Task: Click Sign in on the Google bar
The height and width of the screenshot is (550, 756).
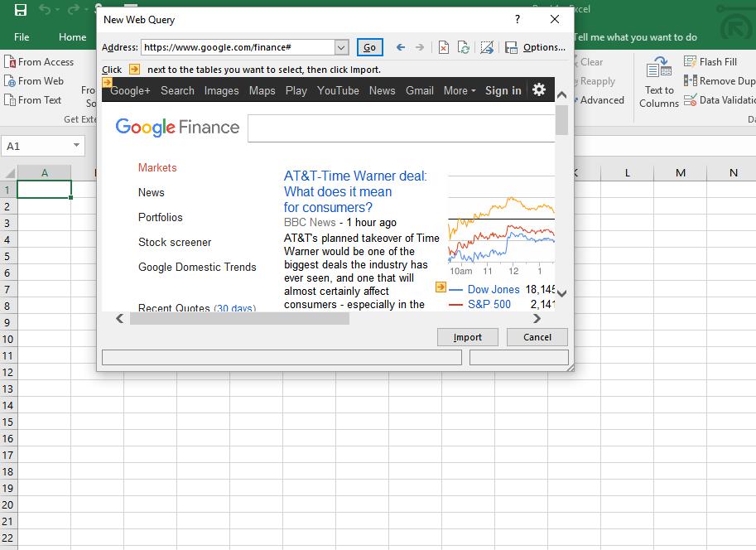Action: coord(503,91)
